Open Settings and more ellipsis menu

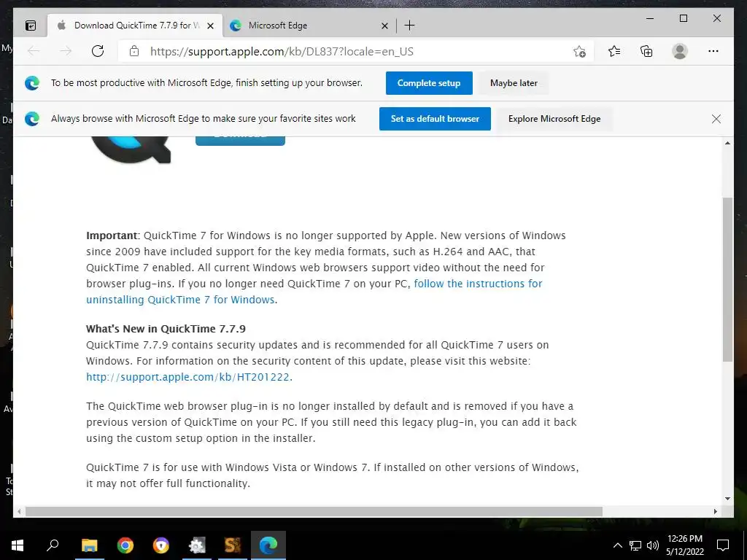click(713, 51)
